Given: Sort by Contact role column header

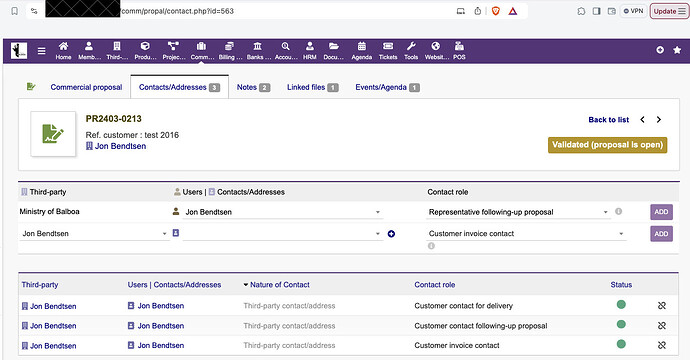Looking at the screenshot, I should [434, 285].
